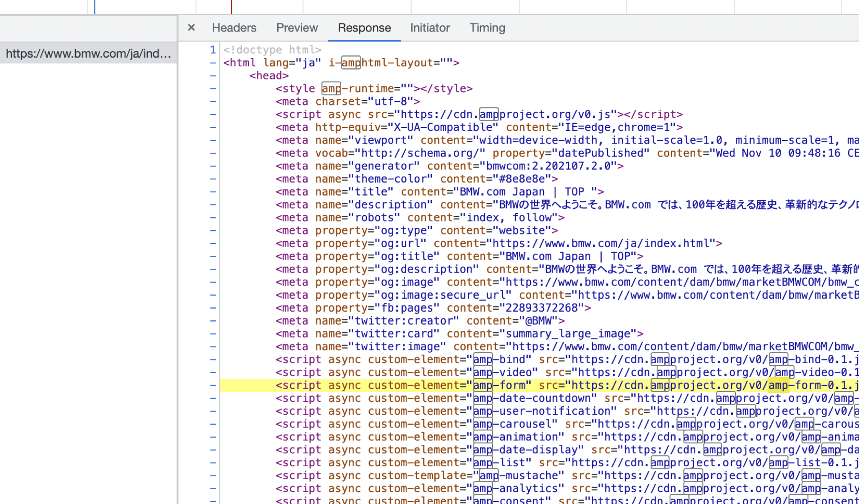Click the doctype html line
The image size is (859, 504).
(272, 50)
